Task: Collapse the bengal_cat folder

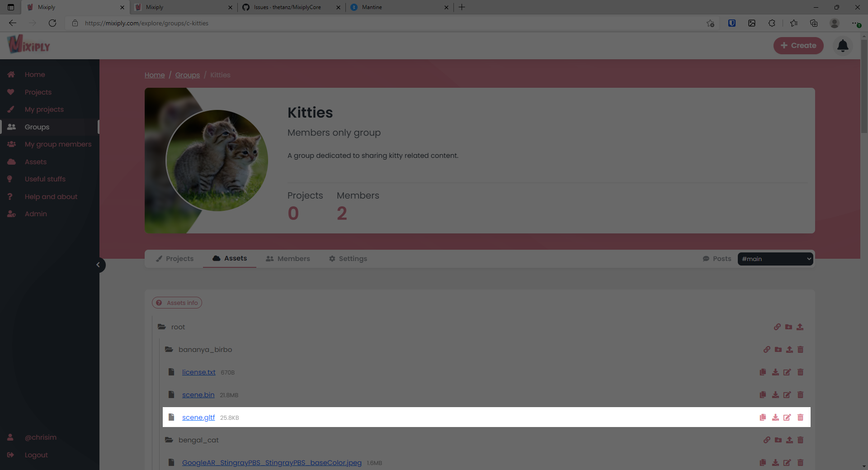Action: (169, 440)
